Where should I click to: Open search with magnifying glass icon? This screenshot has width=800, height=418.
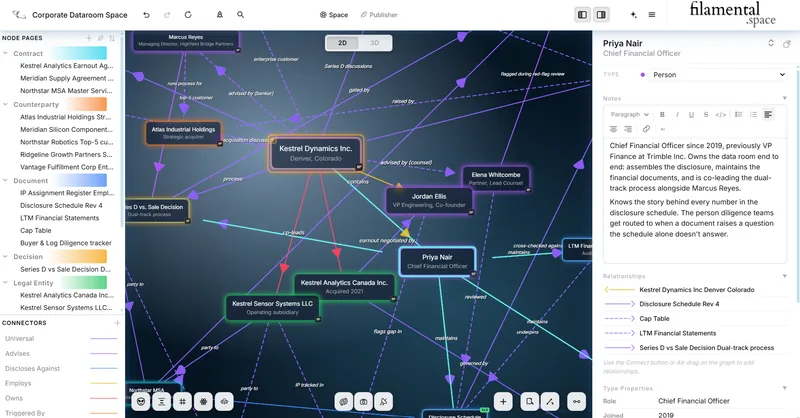[x=240, y=15]
